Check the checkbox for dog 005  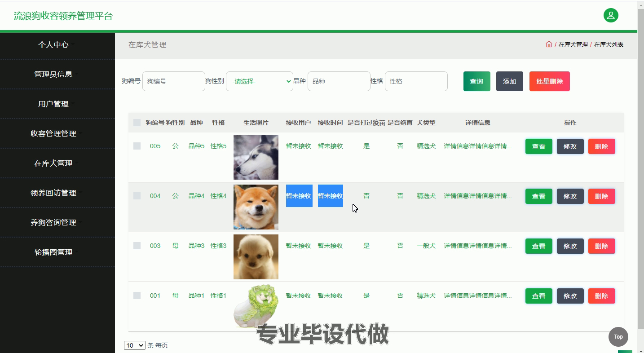tap(137, 146)
